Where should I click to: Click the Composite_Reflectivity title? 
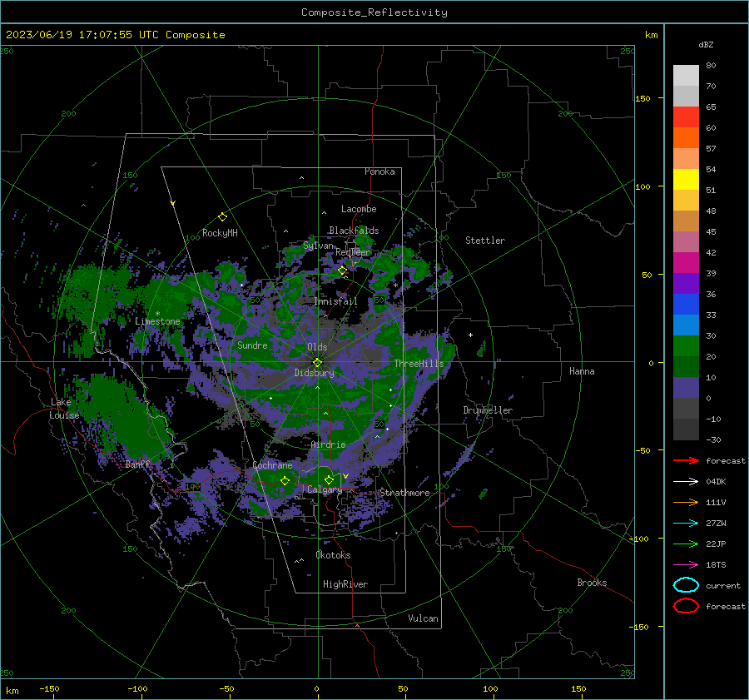(x=374, y=12)
